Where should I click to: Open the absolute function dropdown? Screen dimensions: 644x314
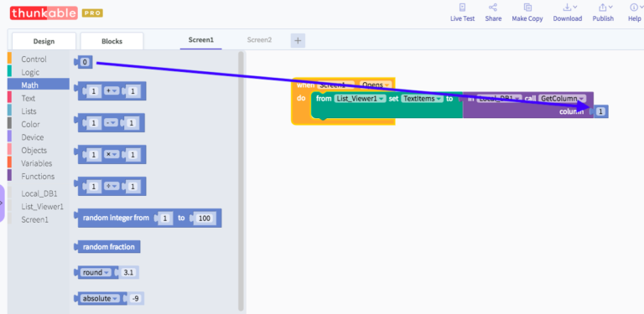coord(101,298)
